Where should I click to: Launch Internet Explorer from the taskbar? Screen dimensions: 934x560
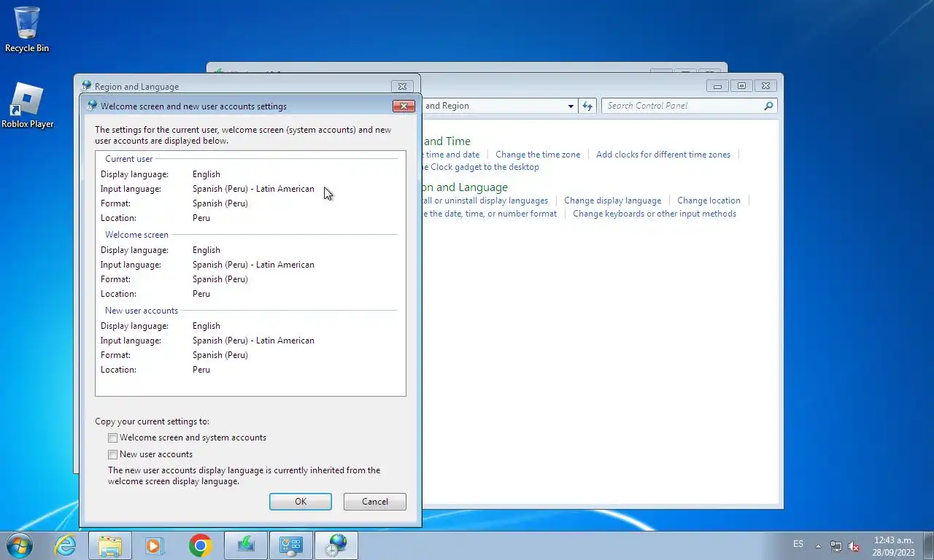(x=66, y=545)
